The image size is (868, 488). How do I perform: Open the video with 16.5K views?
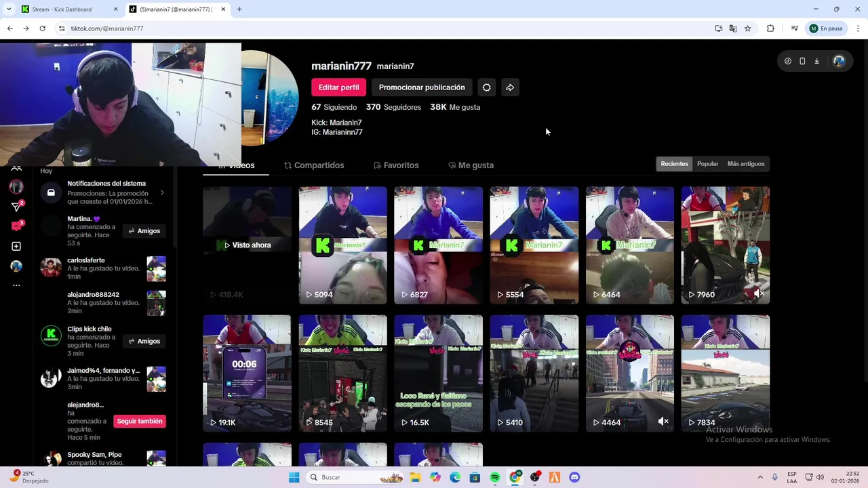pos(438,373)
